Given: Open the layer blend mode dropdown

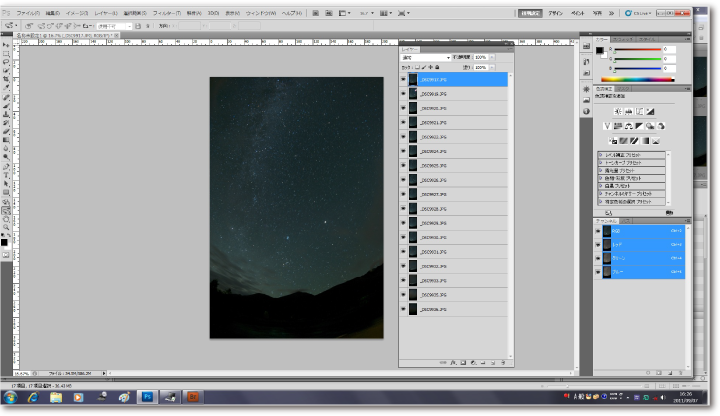Looking at the screenshot, I should coord(425,58).
